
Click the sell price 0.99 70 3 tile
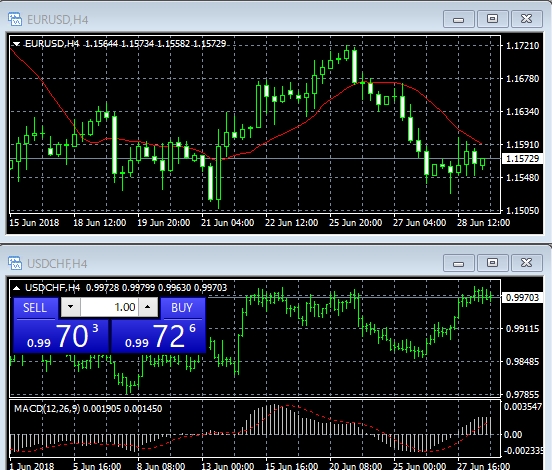tap(61, 336)
